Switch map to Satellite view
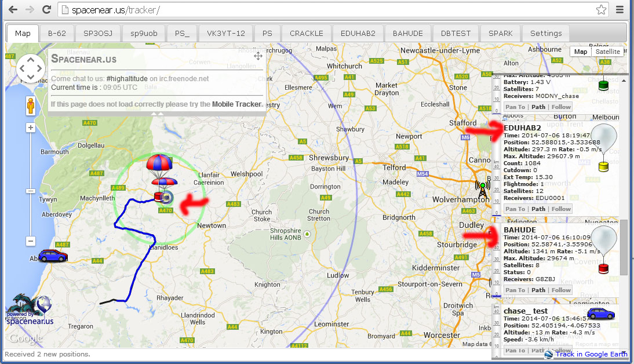 pyautogui.click(x=607, y=52)
